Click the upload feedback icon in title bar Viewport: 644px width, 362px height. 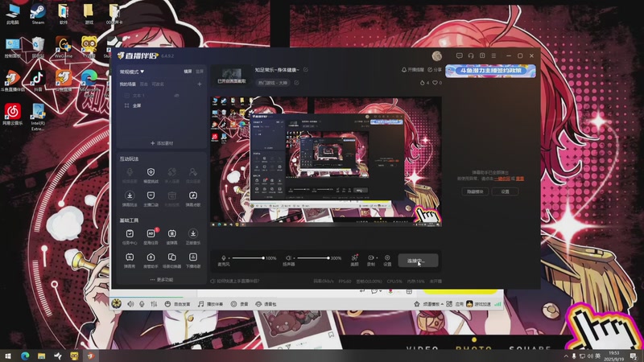pos(482,56)
